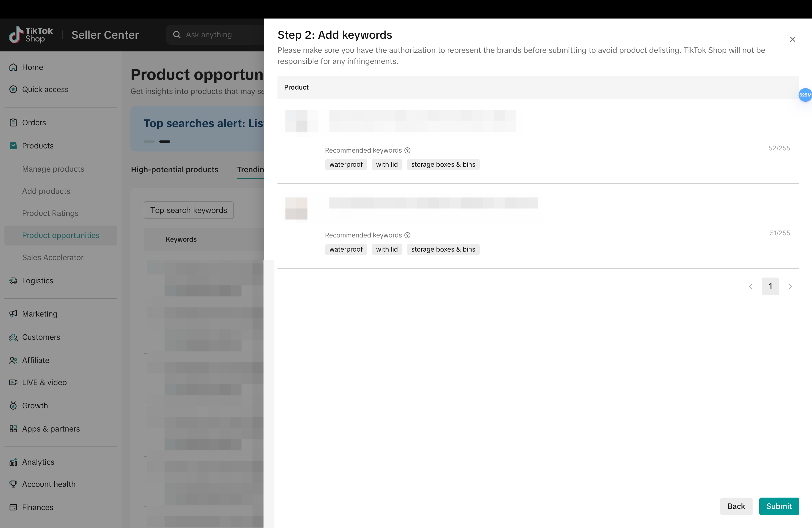
Task: Expand the Analytics menu
Action: (x=61, y=462)
